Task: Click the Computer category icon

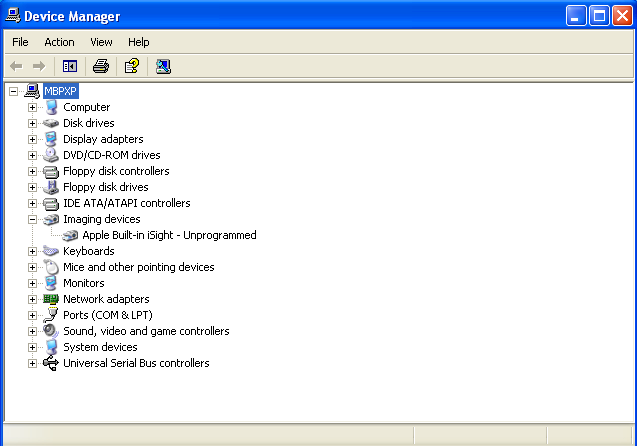Action: coord(51,107)
